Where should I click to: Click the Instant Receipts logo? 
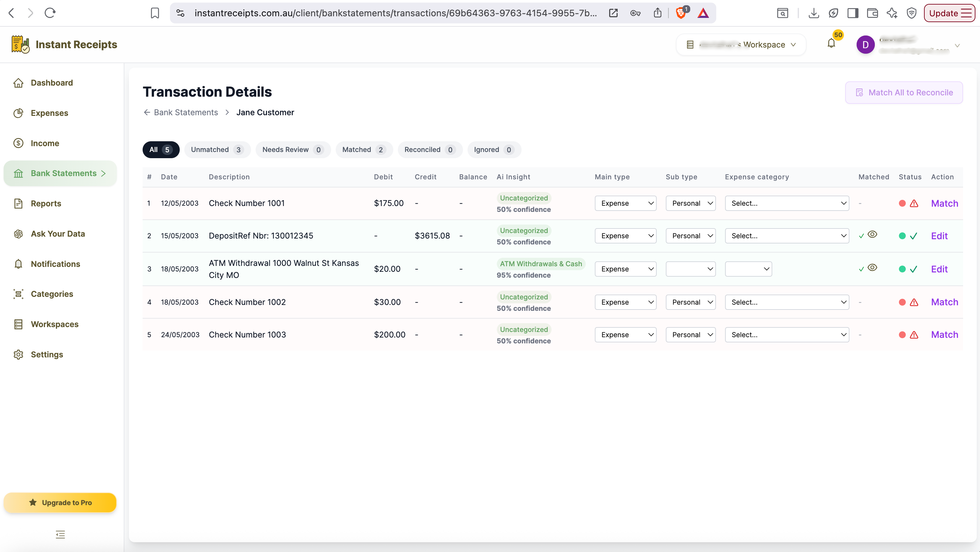point(64,45)
